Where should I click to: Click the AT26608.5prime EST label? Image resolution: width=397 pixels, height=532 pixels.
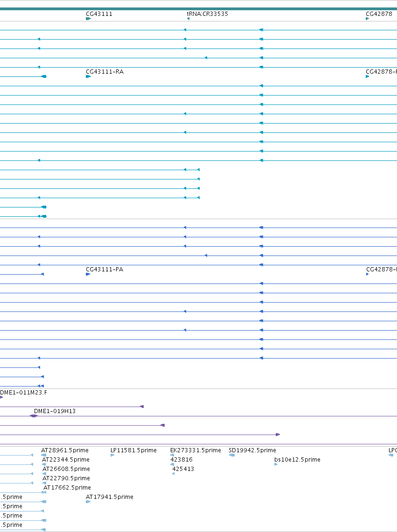click(x=66, y=469)
